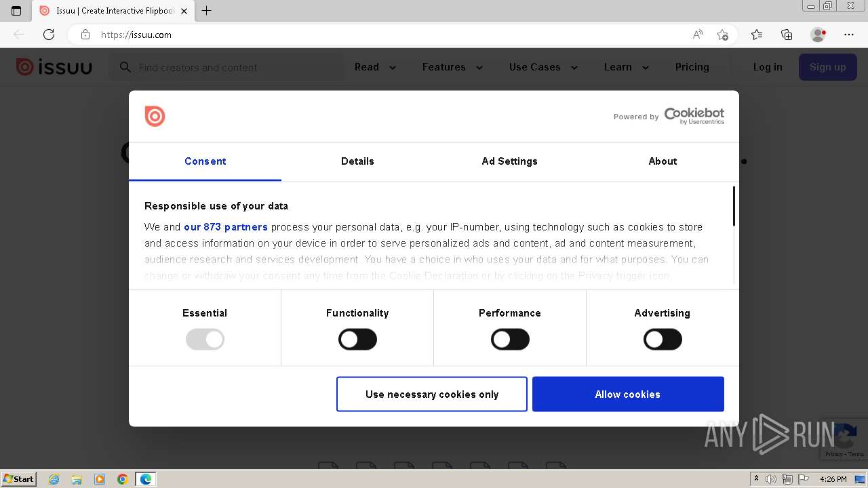Enable Advertising cookies switch
868x488 pixels.
click(x=663, y=340)
